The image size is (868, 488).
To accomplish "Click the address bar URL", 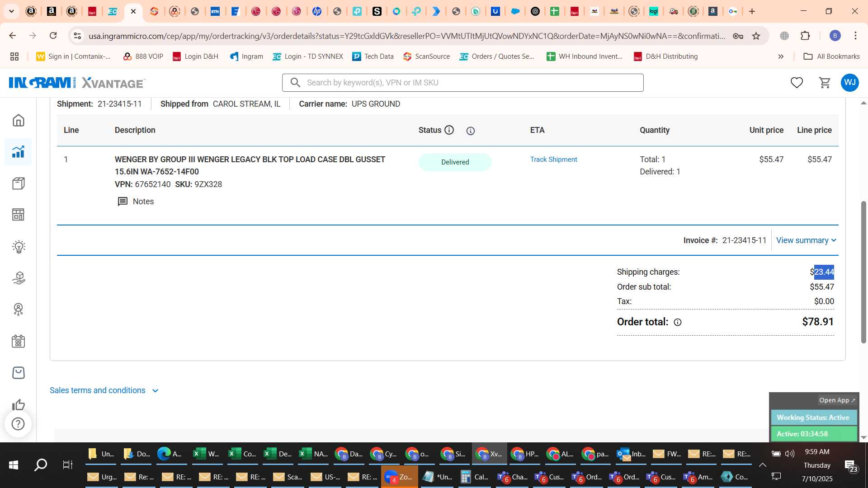I will click(x=407, y=36).
